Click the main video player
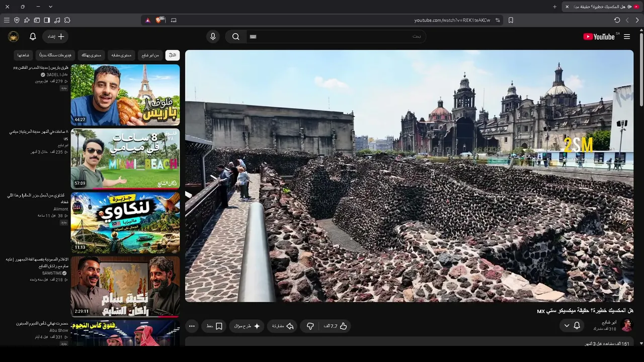Image resolution: width=644 pixels, height=362 pixels. click(409, 176)
